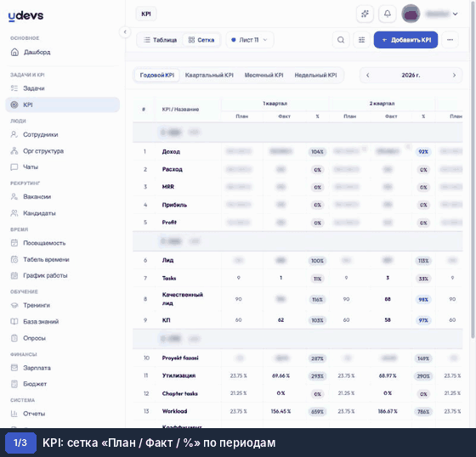476x457 pixels.
Task: Open the three-dots more options menu
Action: (x=450, y=40)
